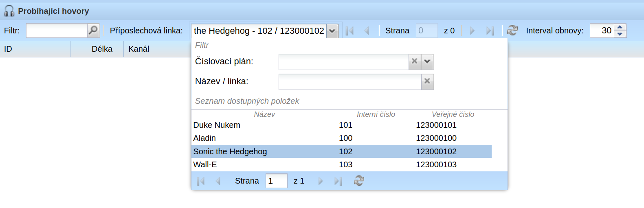Viewport: 644px width, 208px height.
Task: Click internal number 103 cell
Action: tap(345, 164)
